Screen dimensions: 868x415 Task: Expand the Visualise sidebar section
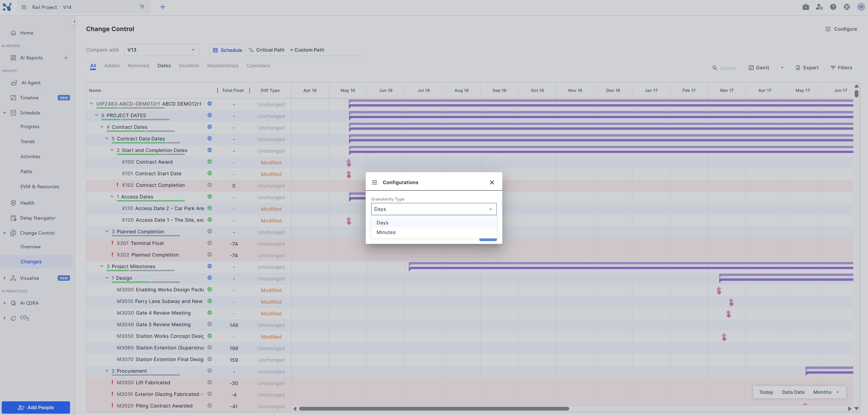coord(4,278)
